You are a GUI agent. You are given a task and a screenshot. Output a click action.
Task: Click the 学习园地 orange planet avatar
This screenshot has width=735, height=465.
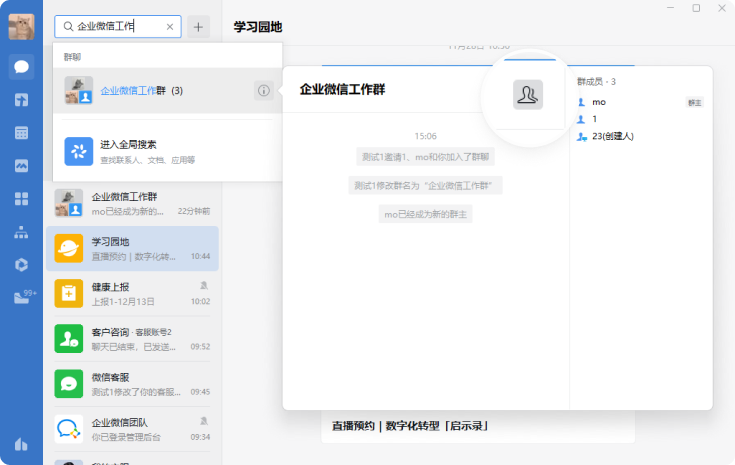[68, 248]
